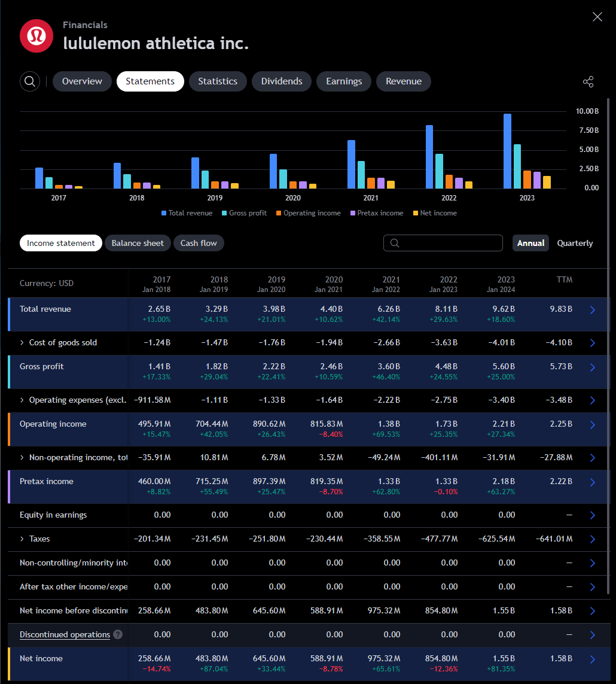Open After tax other income row arrow
This screenshot has width=616, height=684.
pyautogui.click(x=593, y=587)
